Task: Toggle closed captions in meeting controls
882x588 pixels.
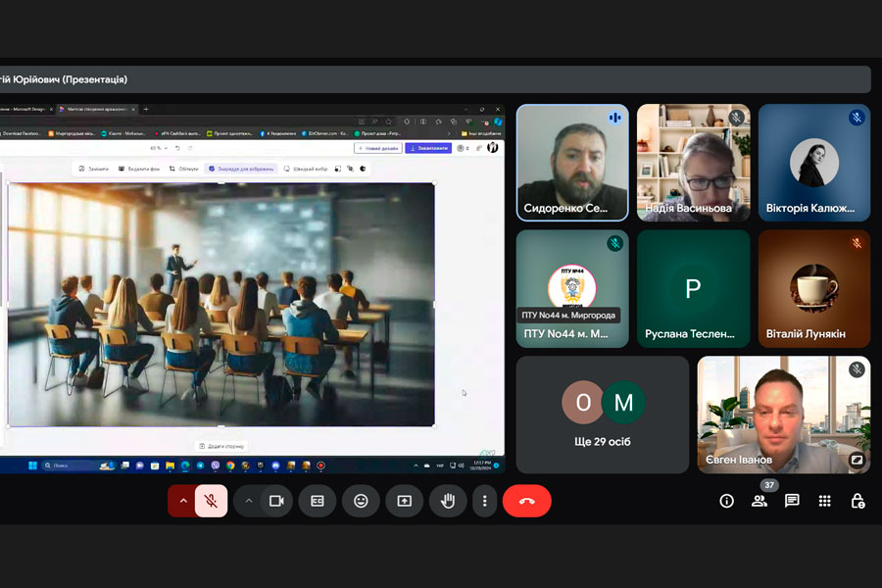Action: coord(318,501)
